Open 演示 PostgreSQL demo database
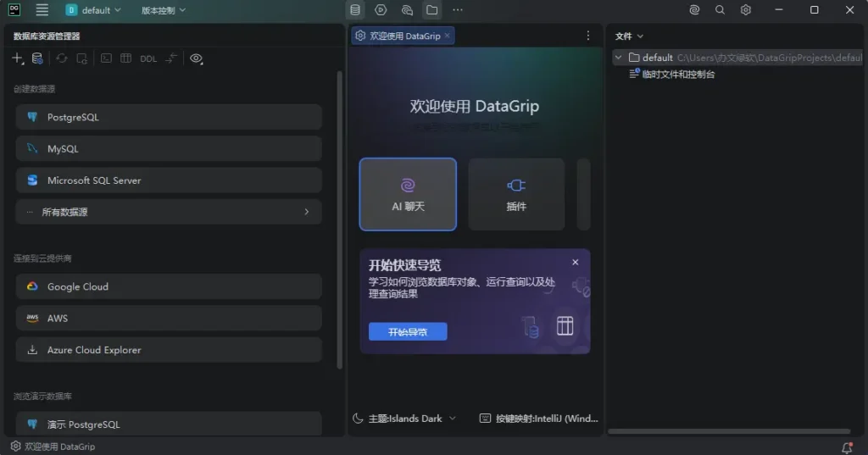868x455 pixels. pyautogui.click(x=169, y=424)
